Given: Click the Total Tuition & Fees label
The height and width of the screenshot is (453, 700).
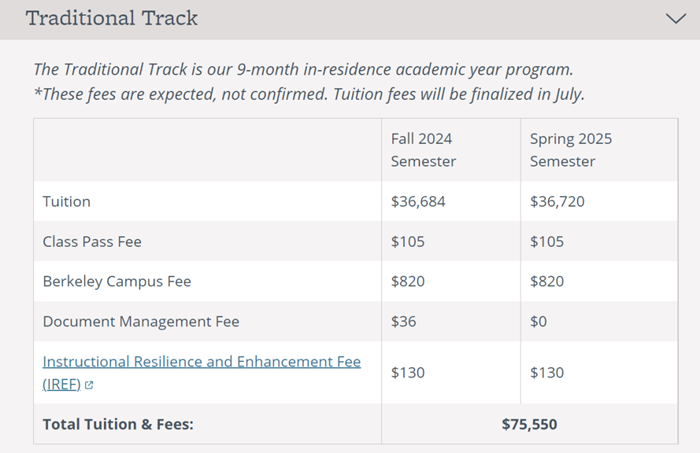Looking at the screenshot, I should tap(118, 424).
